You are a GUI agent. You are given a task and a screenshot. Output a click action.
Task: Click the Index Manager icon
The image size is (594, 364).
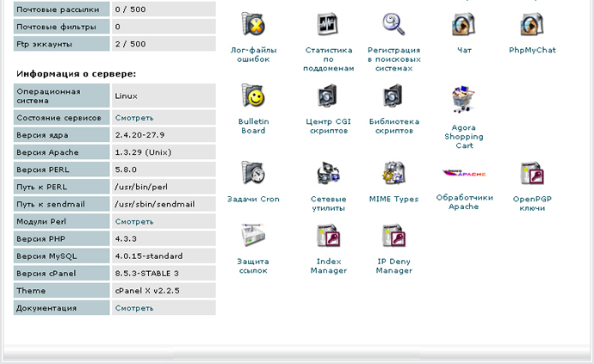coord(329,236)
